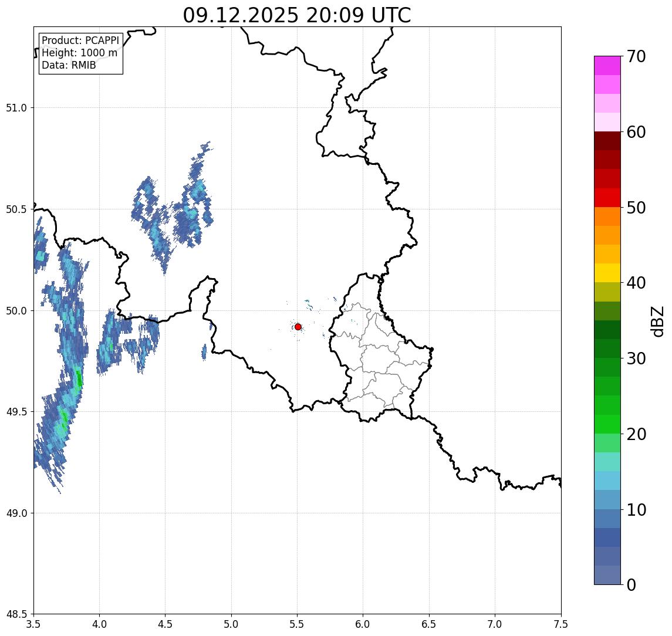Click the longitude label 3.5
The width and height of the screenshot is (672, 636).
click(33, 624)
